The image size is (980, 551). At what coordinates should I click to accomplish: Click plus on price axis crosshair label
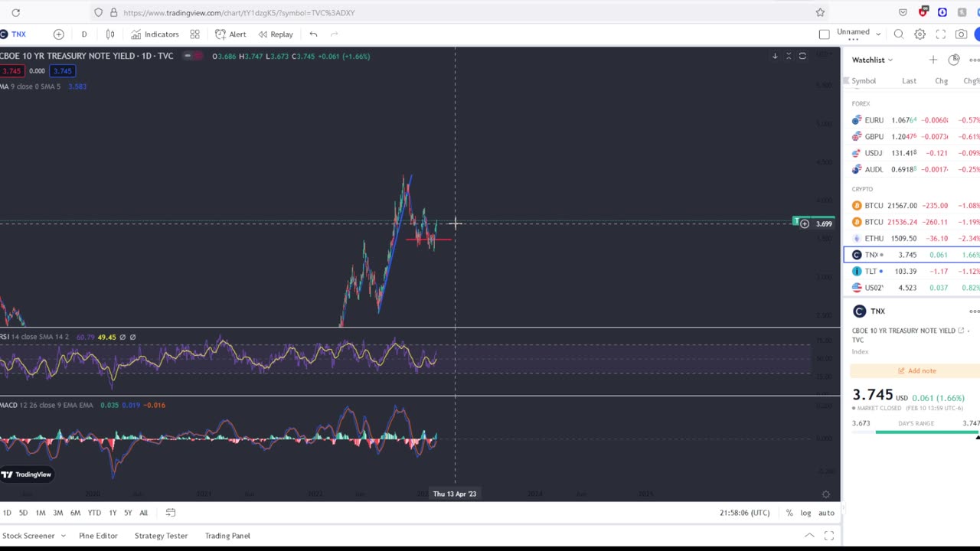pyautogui.click(x=804, y=223)
